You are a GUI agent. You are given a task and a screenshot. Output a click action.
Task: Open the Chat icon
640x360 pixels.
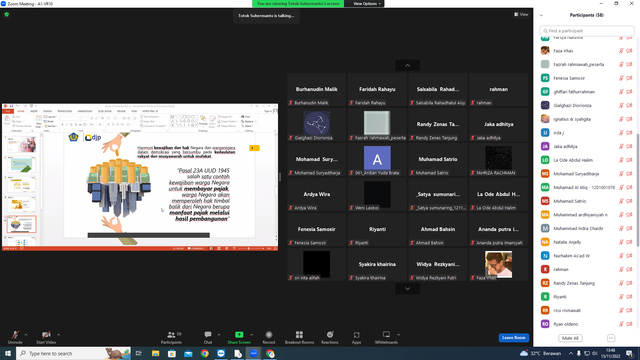[x=208, y=335]
